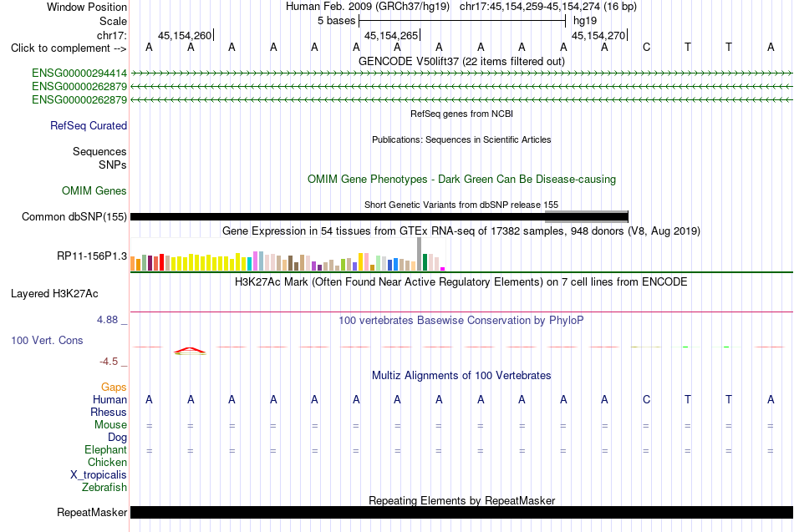Image resolution: width=794 pixels, height=532 pixels.
Task: Click the chr17: ruler label
Action: (112, 35)
